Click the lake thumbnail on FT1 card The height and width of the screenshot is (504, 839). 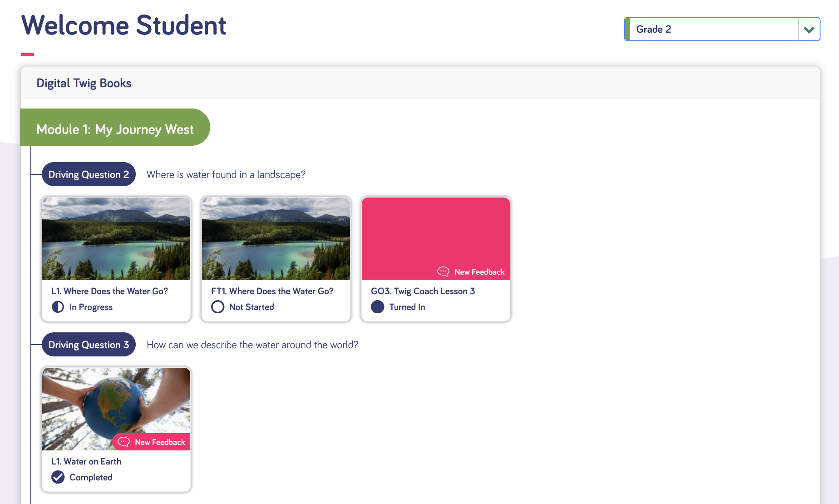coord(276,238)
